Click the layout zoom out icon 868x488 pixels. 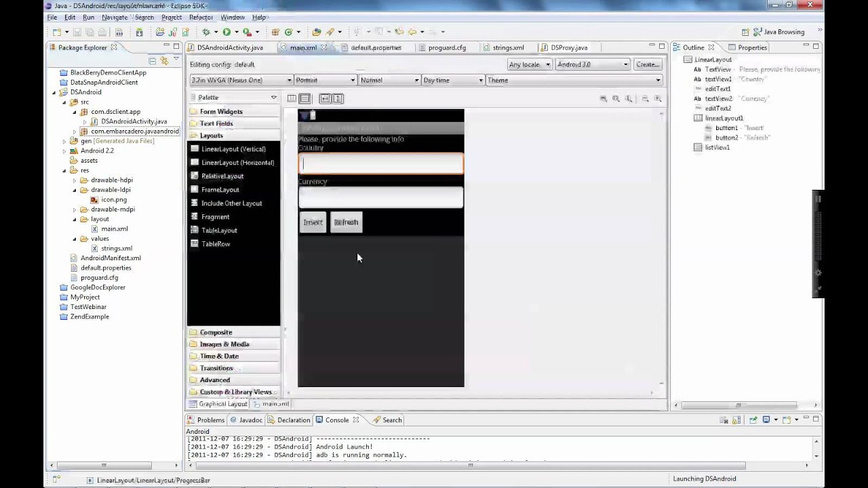click(x=646, y=98)
